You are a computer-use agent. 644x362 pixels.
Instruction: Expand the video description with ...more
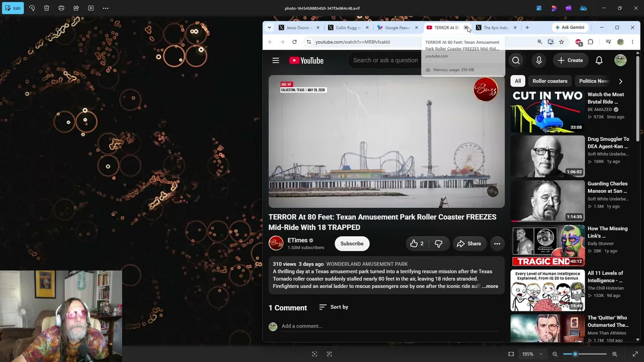490,286
